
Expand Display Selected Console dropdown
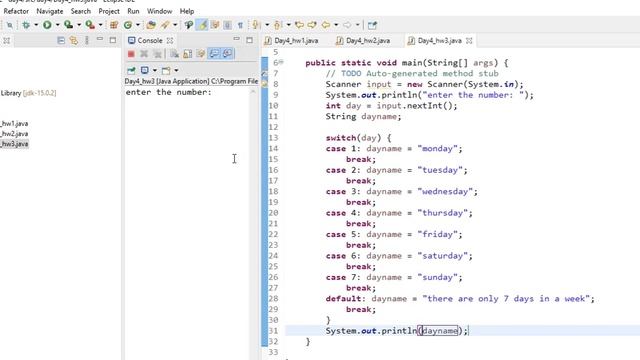[155, 70]
